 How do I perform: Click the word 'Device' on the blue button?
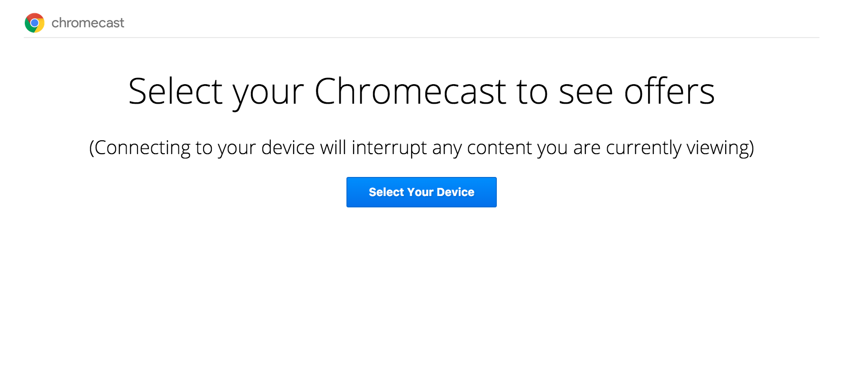pos(455,192)
